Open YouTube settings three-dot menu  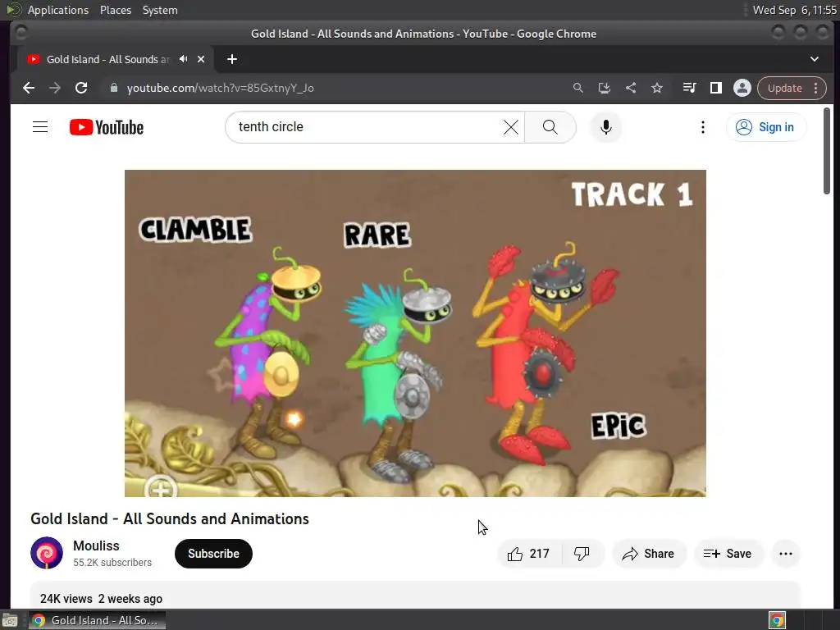[x=703, y=127]
